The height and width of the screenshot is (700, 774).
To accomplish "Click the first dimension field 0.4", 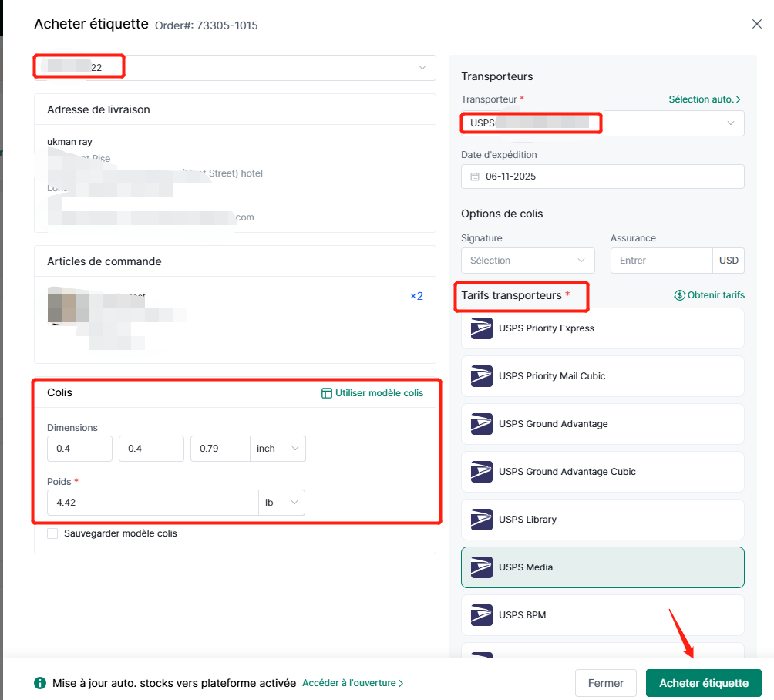I will click(79, 449).
